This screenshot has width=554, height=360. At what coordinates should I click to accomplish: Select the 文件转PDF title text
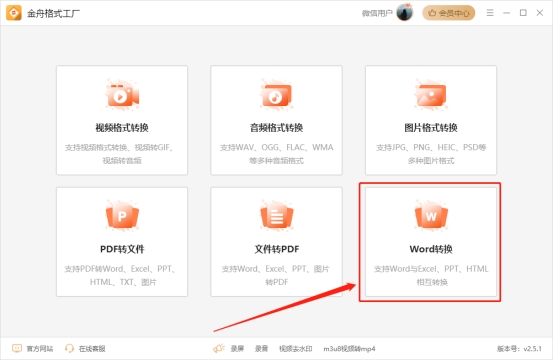[277, 249]
